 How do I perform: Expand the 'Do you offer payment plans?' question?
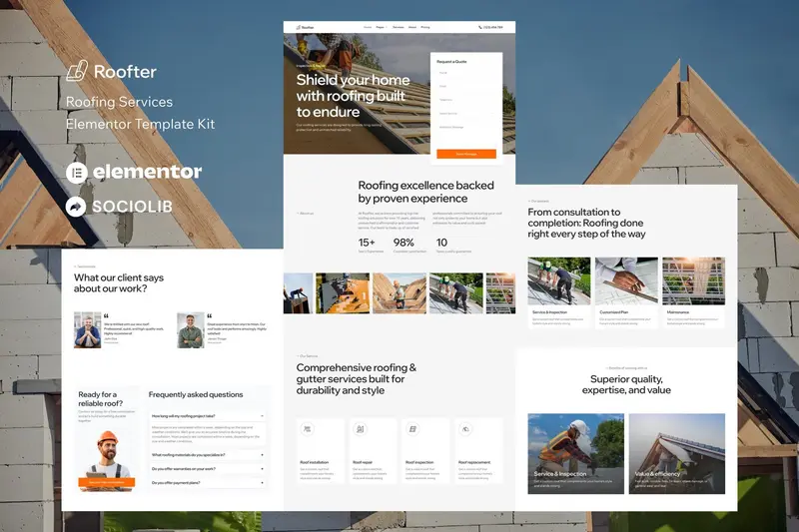tap(208, 483)
